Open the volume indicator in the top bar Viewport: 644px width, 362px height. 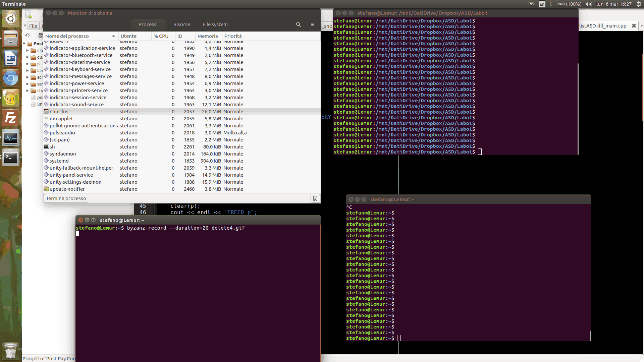coord(588,4)
